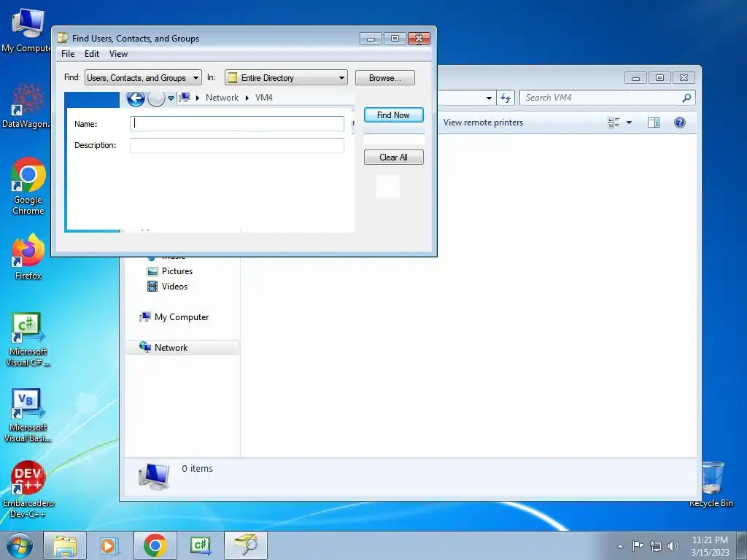
Task: Click the computer icon in address bar
Action: (x=185, y=98)
